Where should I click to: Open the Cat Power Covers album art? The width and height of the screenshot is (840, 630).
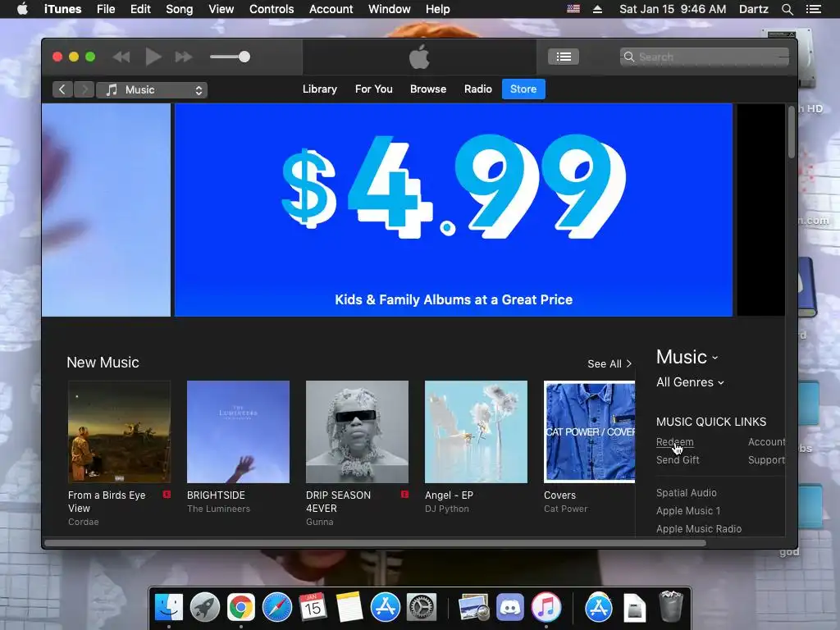589,431
